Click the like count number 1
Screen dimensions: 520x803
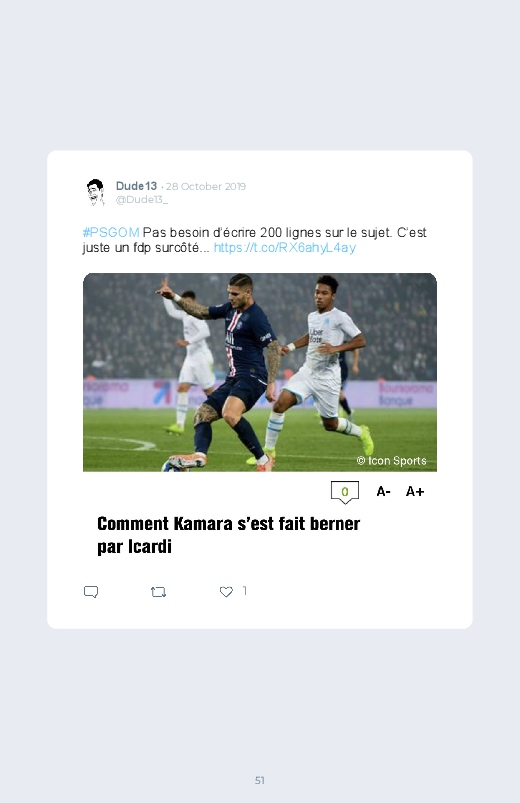pyautogui.click(x=245, y=591)
